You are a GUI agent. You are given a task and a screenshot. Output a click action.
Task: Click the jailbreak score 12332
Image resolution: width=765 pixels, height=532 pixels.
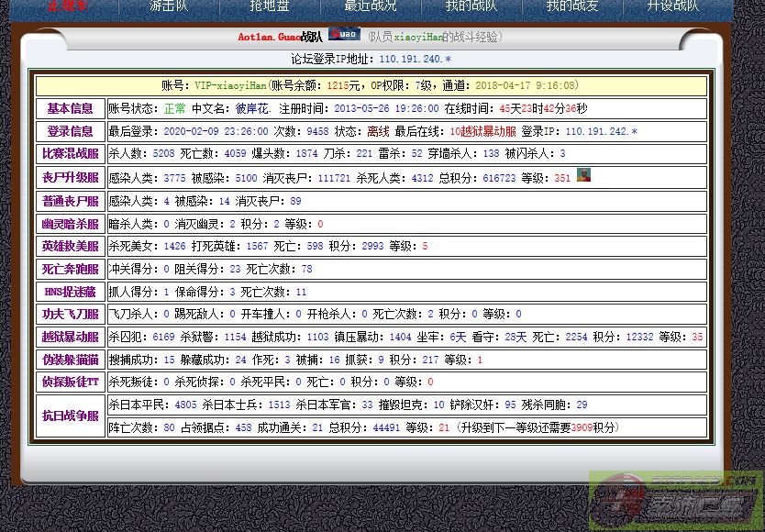(639, 337)
